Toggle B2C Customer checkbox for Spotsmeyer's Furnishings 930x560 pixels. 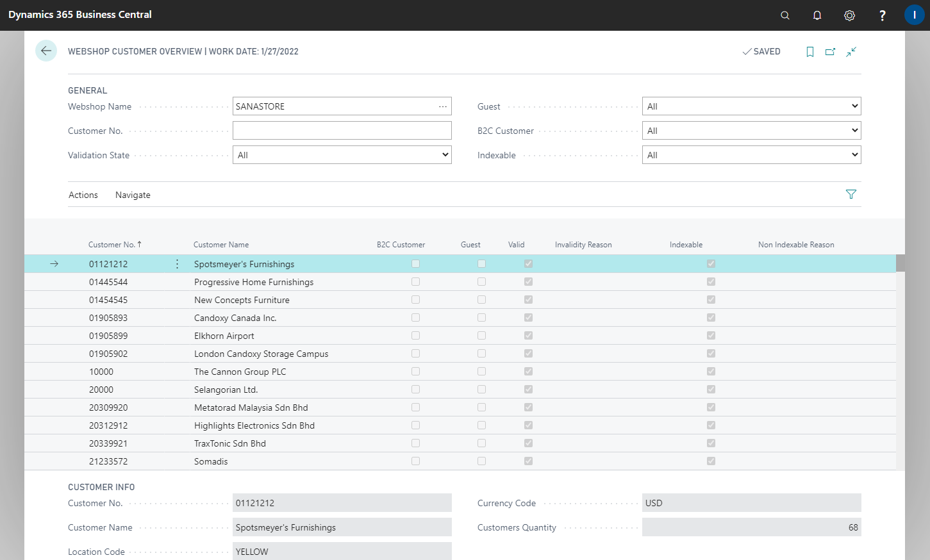[416, 264]
